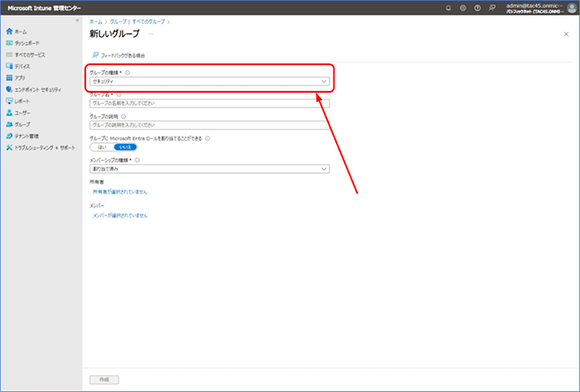The image size is (580, 392).
Task: Click info icon beside グループの種類
Action: coord(128,72)
